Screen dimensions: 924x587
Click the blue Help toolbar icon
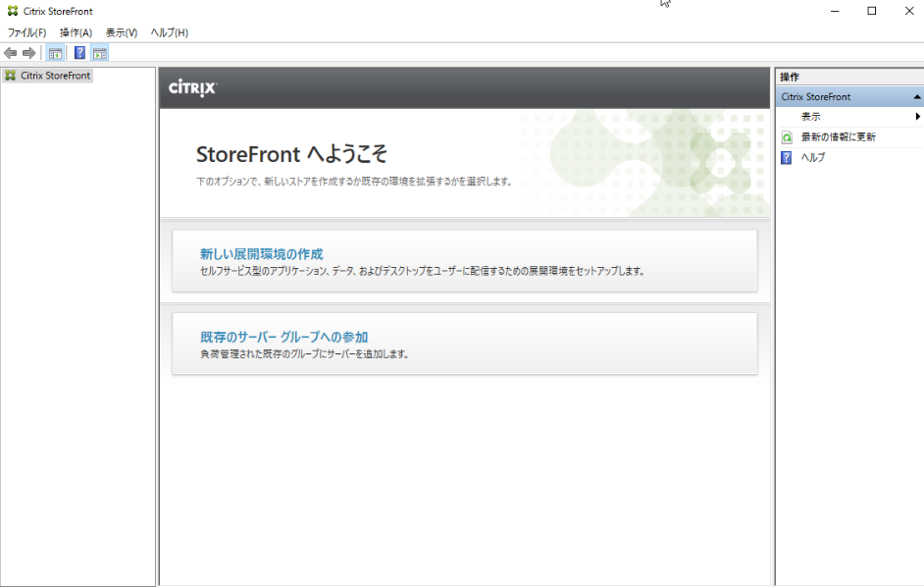pos(79,53)
